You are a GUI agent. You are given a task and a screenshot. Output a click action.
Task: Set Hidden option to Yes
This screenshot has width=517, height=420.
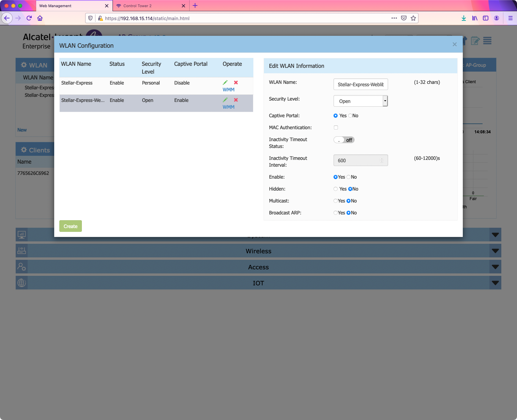tap(336, 189)
